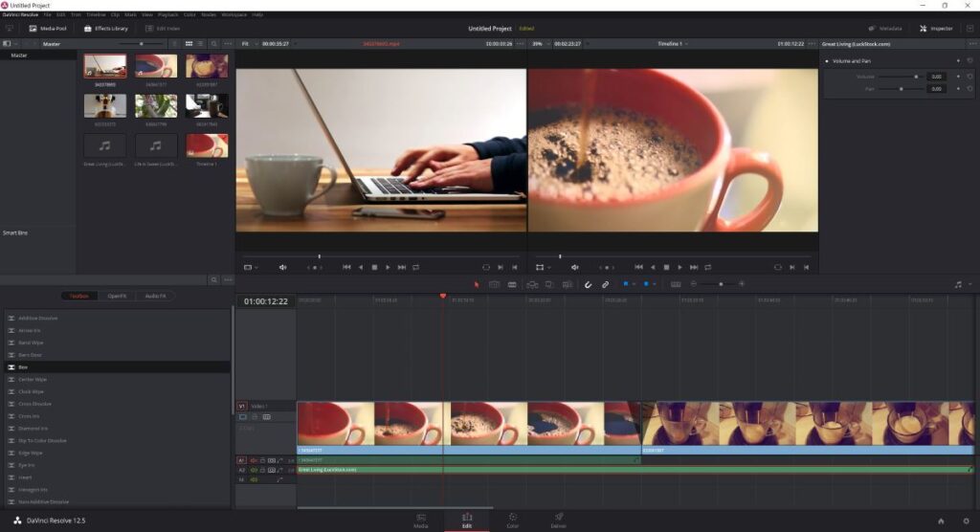Image resolution: width=980 pixels, height=532 pixels.
Task: Select the Box transition in toolbox list
Action: click(24, 366)
